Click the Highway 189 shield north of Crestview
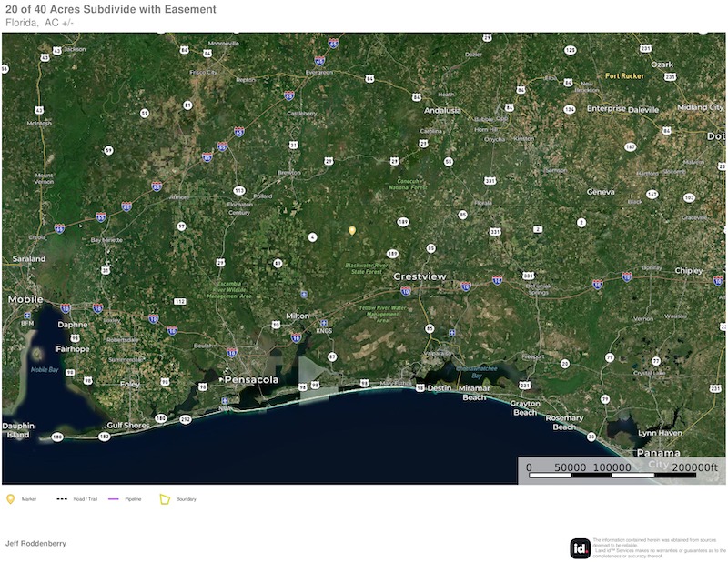The height and width of the screenshot is (562, 728). [x=402, y=221]
